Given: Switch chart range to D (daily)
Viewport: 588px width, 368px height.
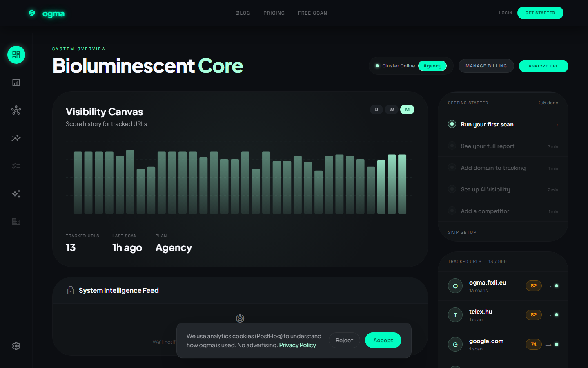Looking at the screenshot, I should (x=376, y=110).
